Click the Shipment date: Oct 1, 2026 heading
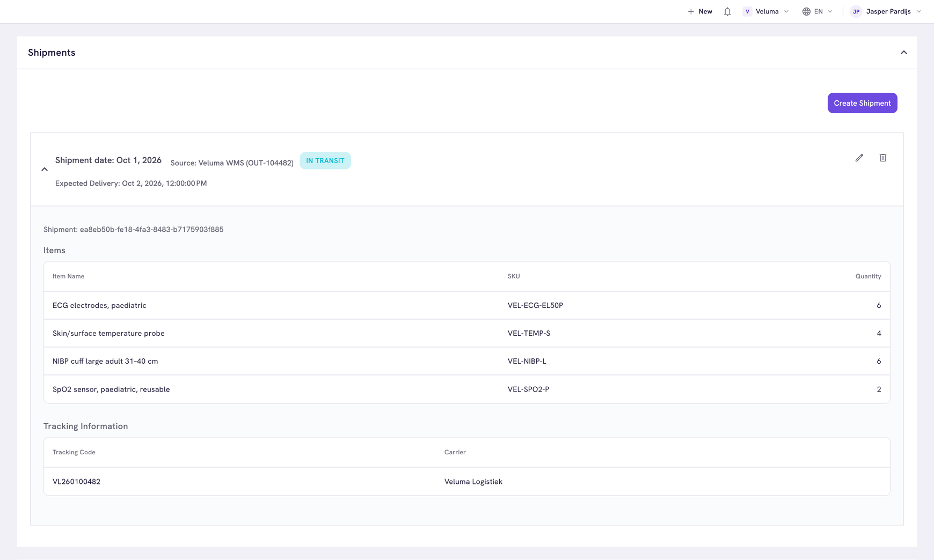The image size is (934, 560). pos(108,160)
